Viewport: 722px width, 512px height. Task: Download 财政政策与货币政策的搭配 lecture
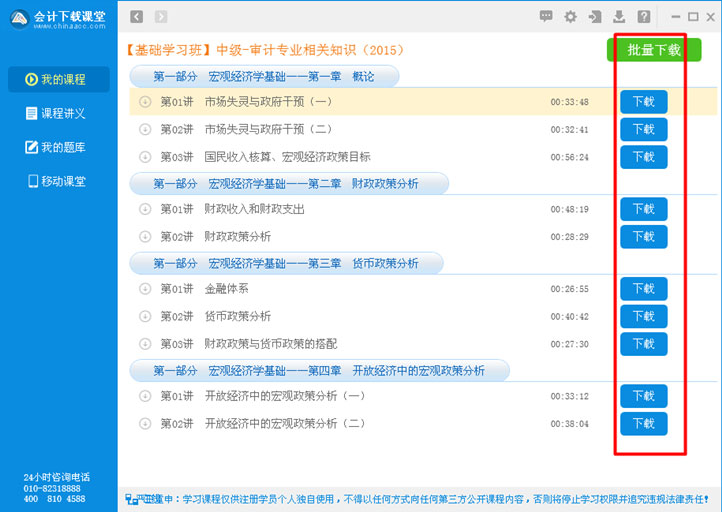tap(643, 344)
